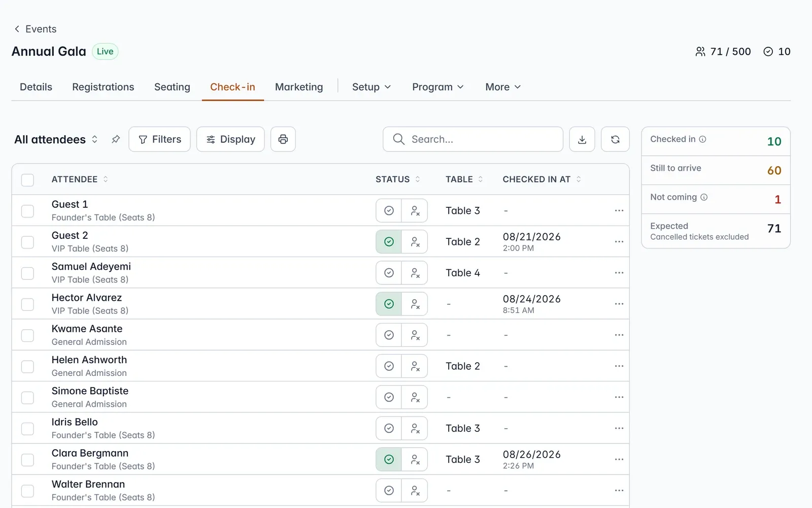Refresh the attendee list
Viewport: 812px width, 508px height.
(615, 139)
